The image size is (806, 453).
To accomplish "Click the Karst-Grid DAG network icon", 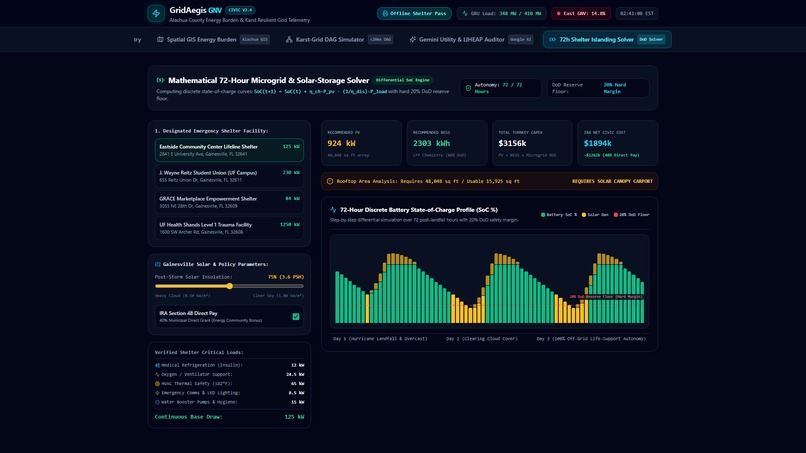I will (x=289, y=40).
